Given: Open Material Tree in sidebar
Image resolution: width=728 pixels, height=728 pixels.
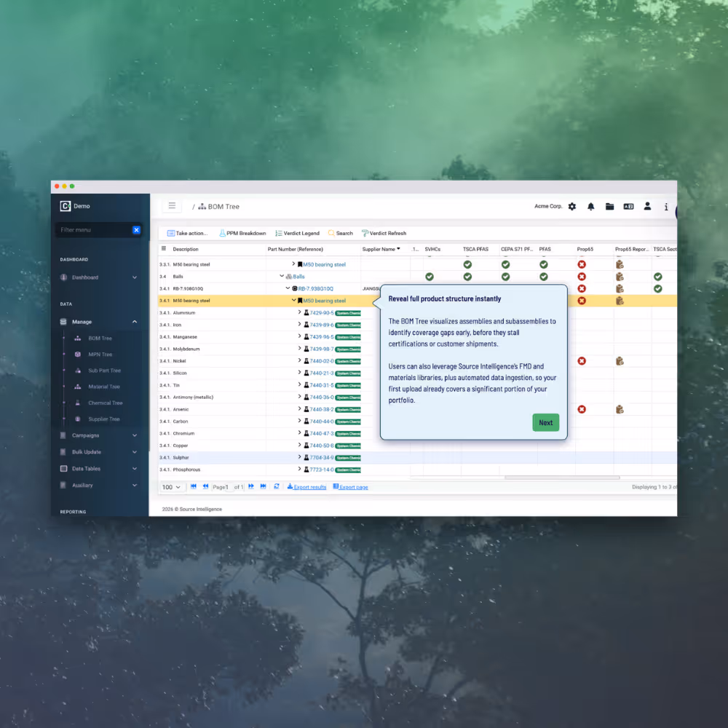Looking at the screenshot, I should 103,387.
